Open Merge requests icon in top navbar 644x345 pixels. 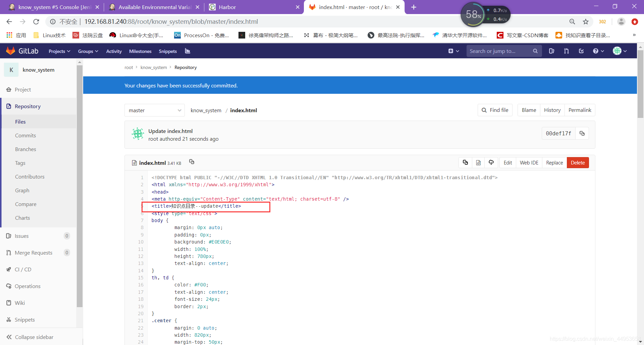pyautogui.click(x=567, y=51)
